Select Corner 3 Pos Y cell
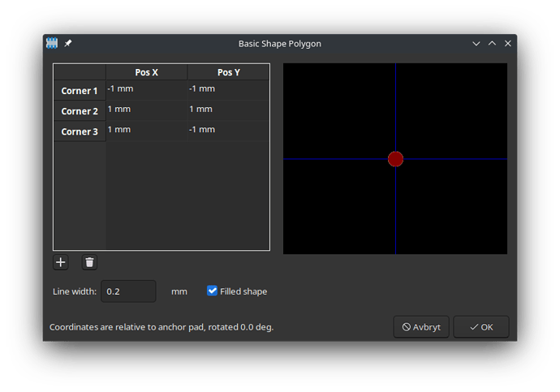The width and height of the screenshot is (560, 392). pyautogui.click(x=228, y=131)
